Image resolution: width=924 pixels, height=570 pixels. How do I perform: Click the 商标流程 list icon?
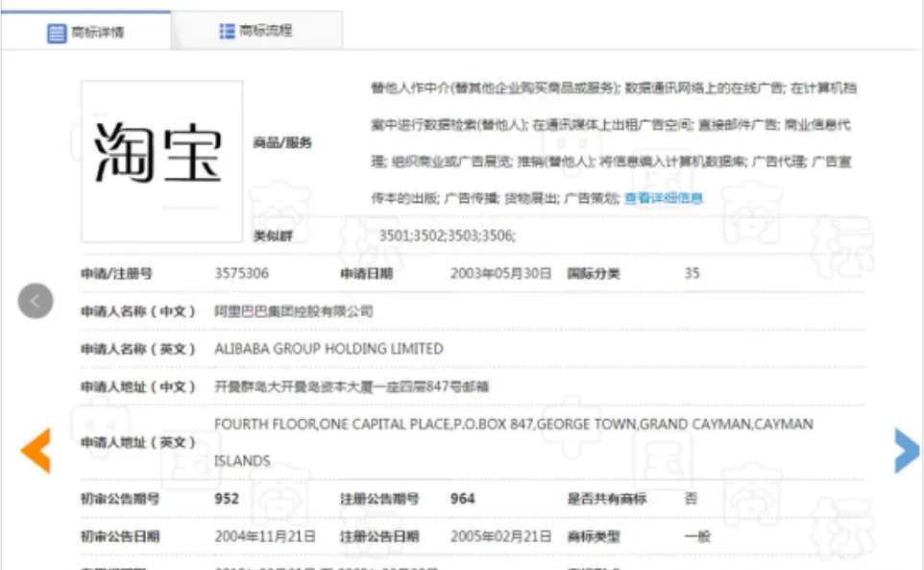[x=227, y=31]
